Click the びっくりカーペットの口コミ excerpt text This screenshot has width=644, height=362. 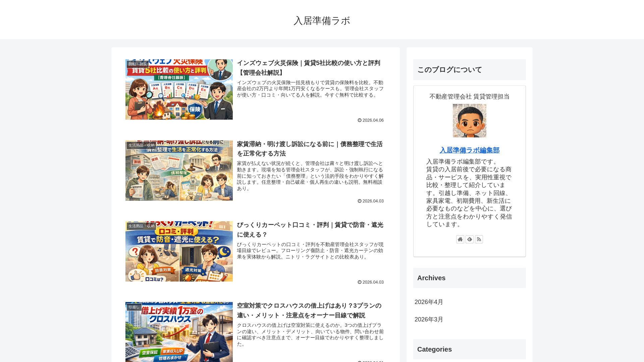310,251
